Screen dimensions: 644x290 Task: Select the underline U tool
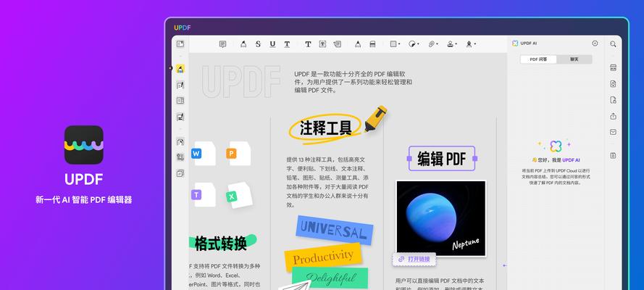coord(272,44)
